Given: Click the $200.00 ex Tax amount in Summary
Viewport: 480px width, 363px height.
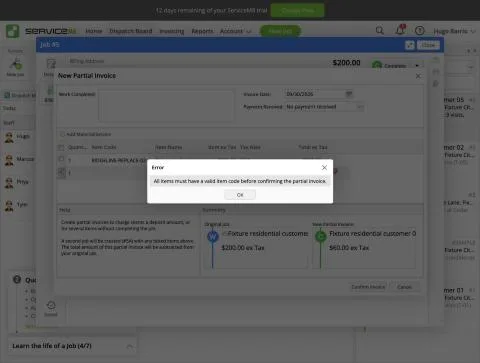Looking at the screenshot, I should [x=243, y=248].
